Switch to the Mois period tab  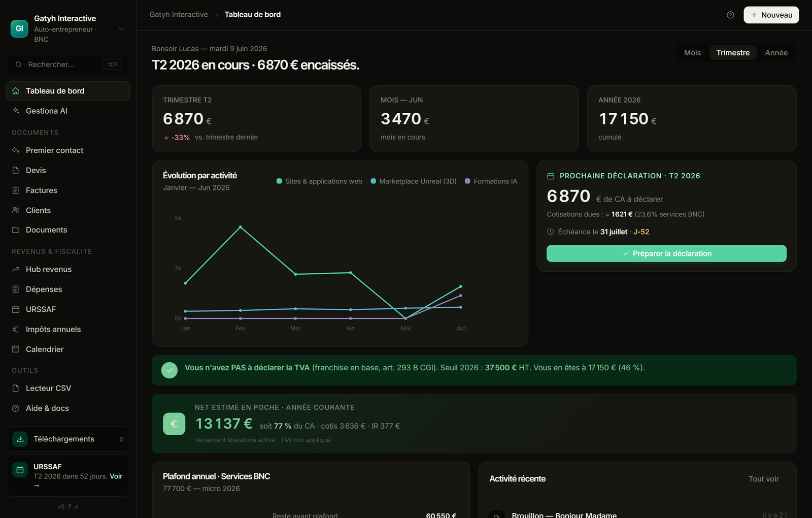pyautogui.click(x=692, y=53)
